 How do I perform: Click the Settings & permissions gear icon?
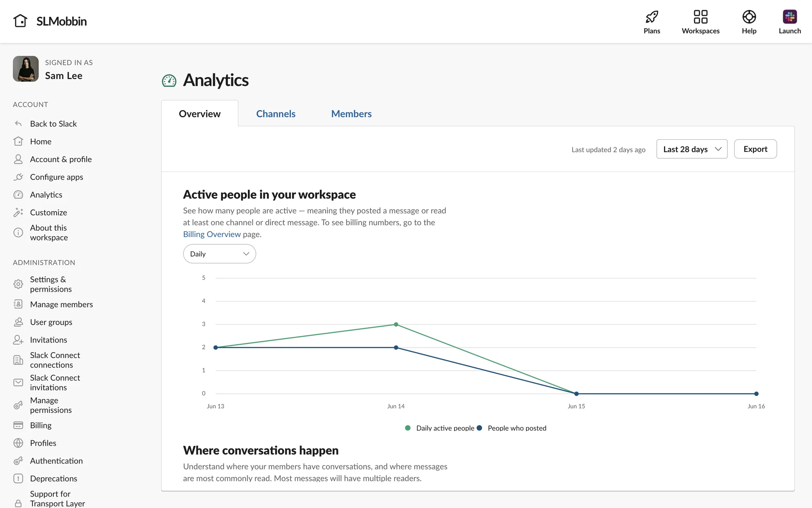coord(18,284)
